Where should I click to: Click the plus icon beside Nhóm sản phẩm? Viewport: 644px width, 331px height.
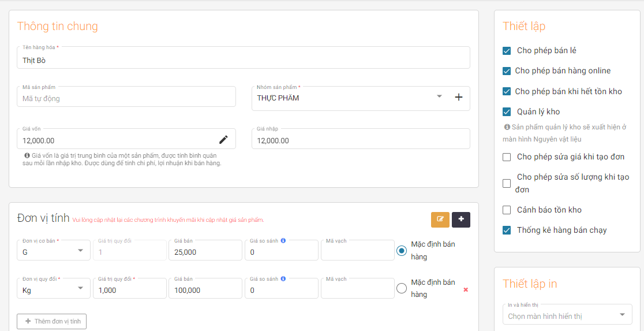tap(459, 97)
